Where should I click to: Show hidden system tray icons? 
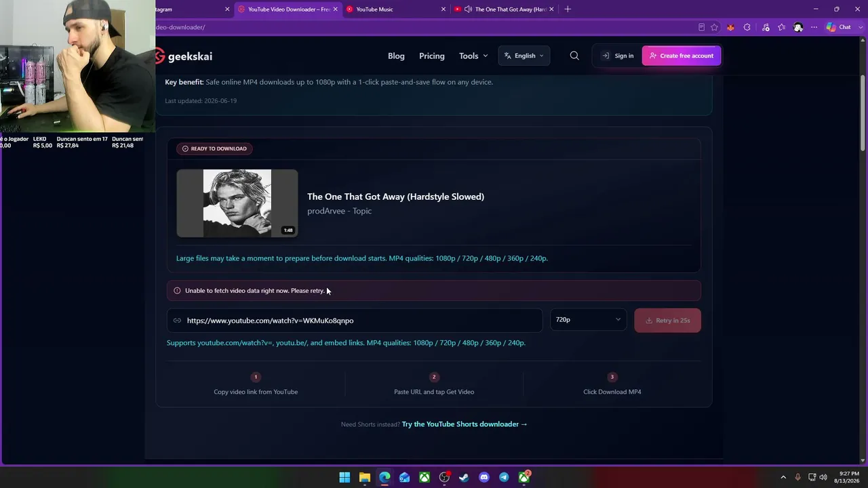[783, 477]
